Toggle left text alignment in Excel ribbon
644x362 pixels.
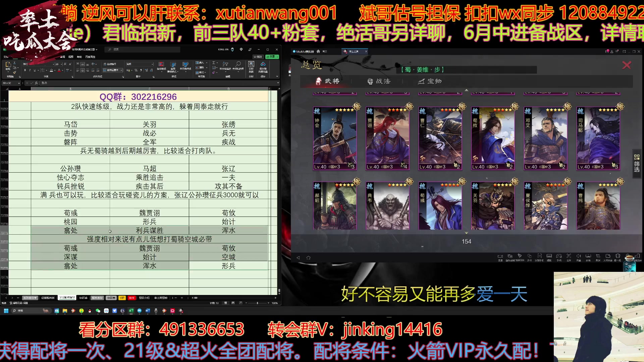pyautogui.click(x=77, y=70)
